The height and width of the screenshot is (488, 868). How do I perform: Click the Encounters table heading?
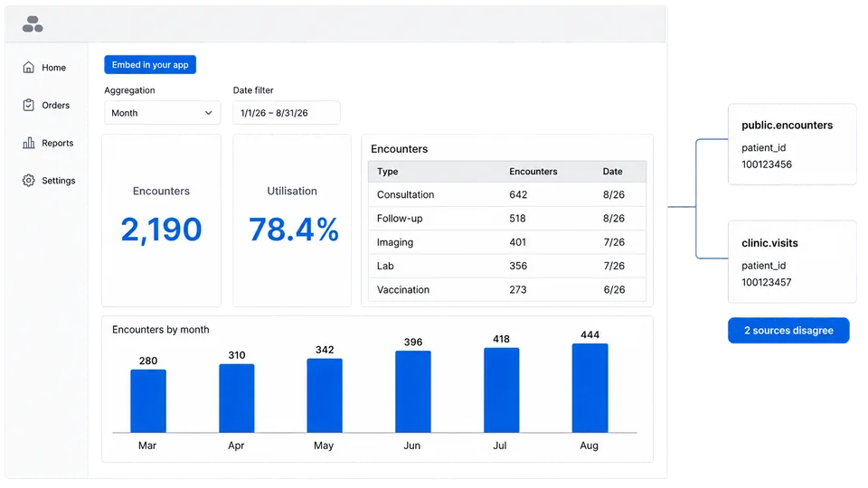(x=399, y=149)
